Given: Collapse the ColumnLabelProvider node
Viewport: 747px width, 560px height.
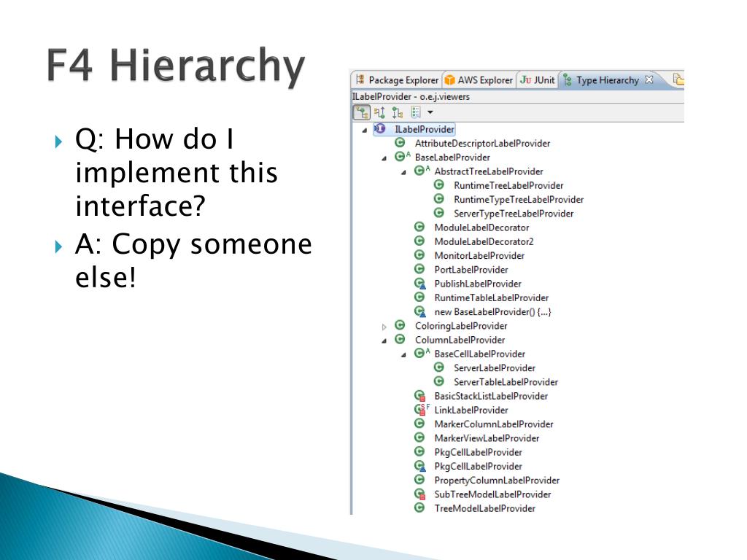Looking at the screenshot, I should 384,341.
